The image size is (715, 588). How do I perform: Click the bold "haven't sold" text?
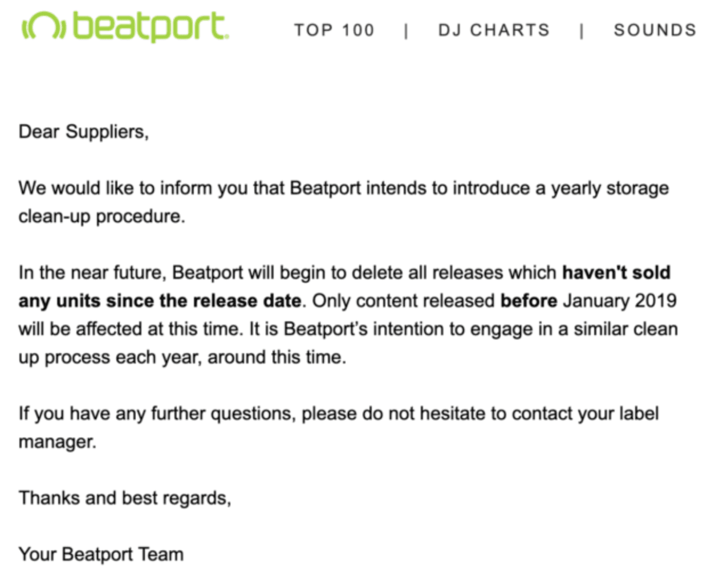pos(616,272)
